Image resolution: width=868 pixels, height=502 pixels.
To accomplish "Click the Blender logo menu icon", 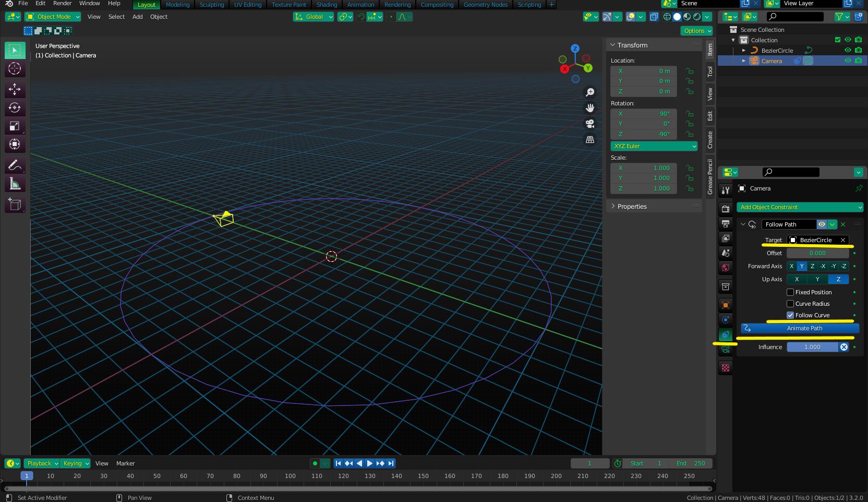I will pyautogui.click(x=8, y=4).
